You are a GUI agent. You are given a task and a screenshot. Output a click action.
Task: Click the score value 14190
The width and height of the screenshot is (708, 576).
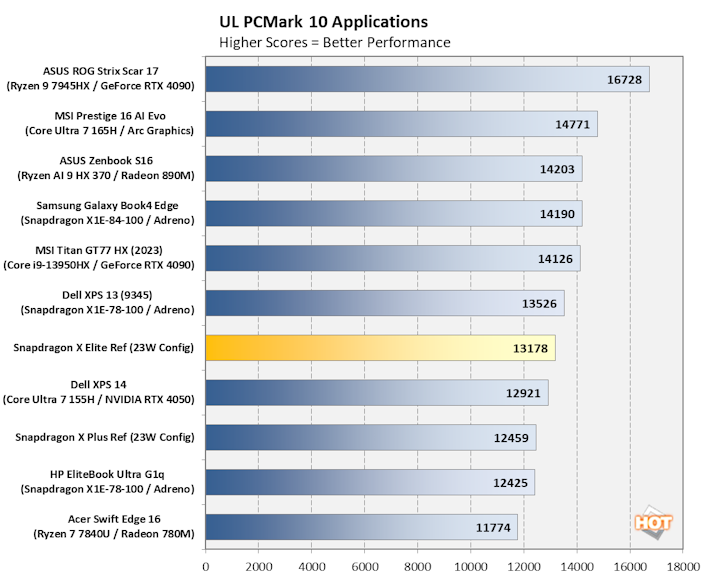pyautogui.click(x=557, y=214)
